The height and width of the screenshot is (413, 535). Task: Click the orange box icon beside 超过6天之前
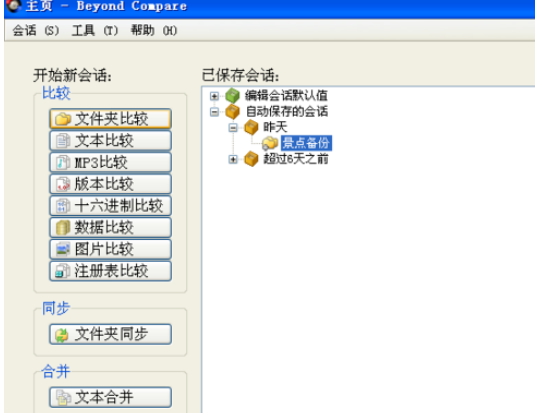251,159
